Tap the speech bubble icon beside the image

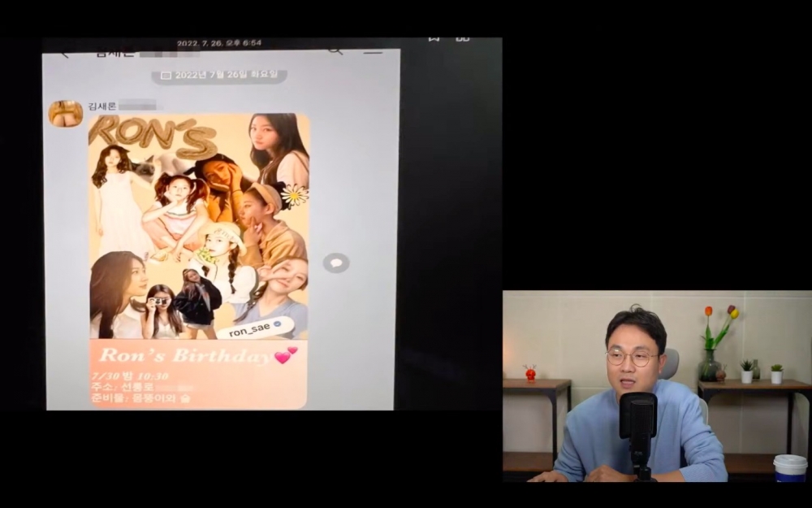point(335,263)
